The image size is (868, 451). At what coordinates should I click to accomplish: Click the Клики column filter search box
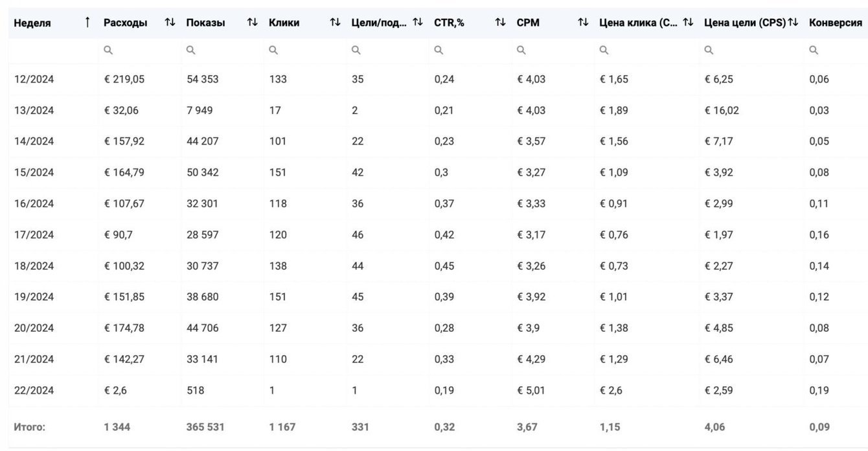tap(304, 50)
